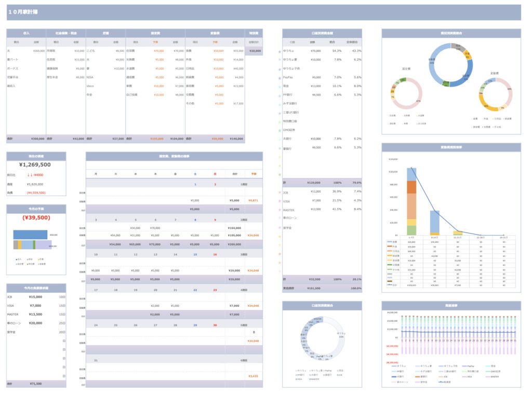The width and height of the screenshot is (532, 396).
Task: Click the star beside MASTER in account table
Action: [280, 210]
